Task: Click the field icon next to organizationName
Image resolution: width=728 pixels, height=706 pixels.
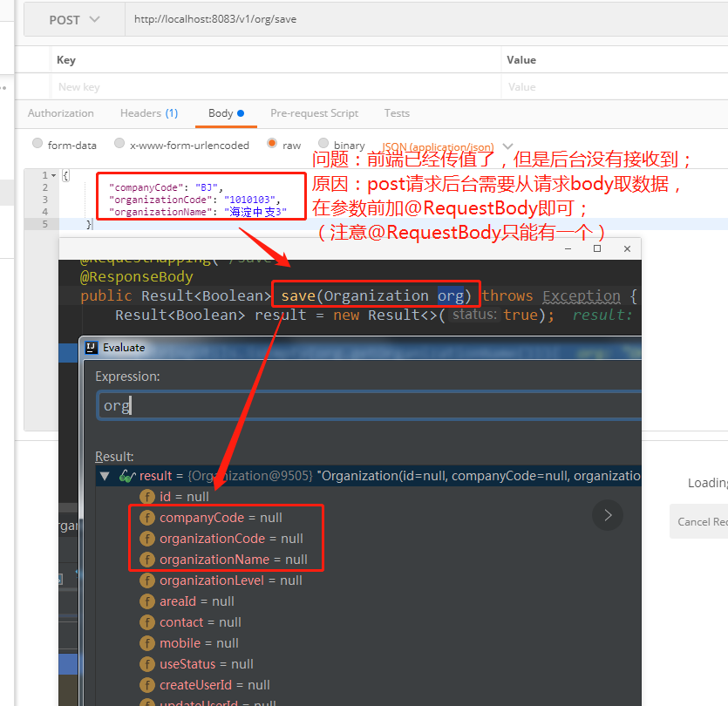Action: (147, 560)
